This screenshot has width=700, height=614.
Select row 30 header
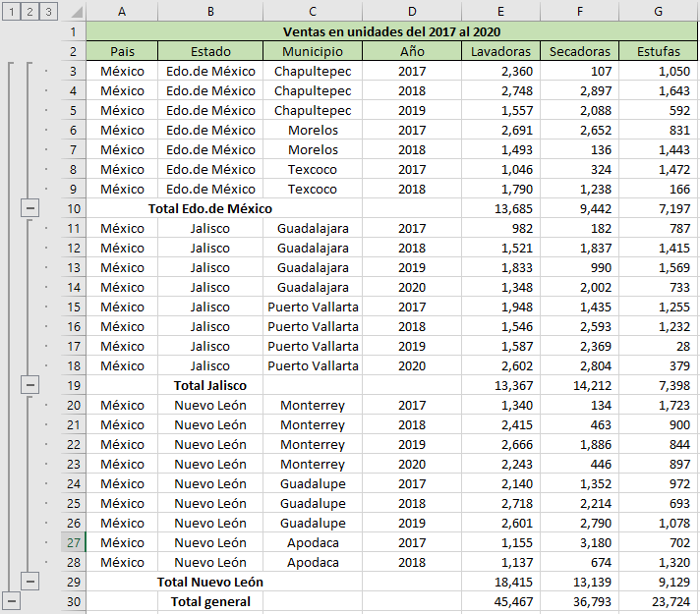click(74, 601)
